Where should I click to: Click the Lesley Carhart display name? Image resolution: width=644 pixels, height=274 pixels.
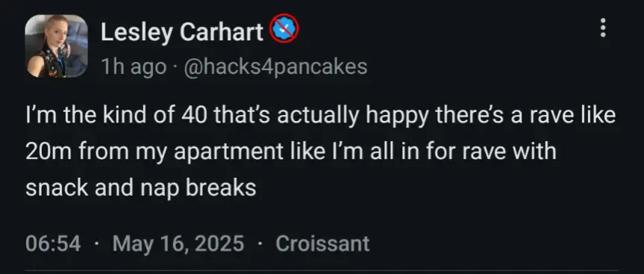[182, 31]
